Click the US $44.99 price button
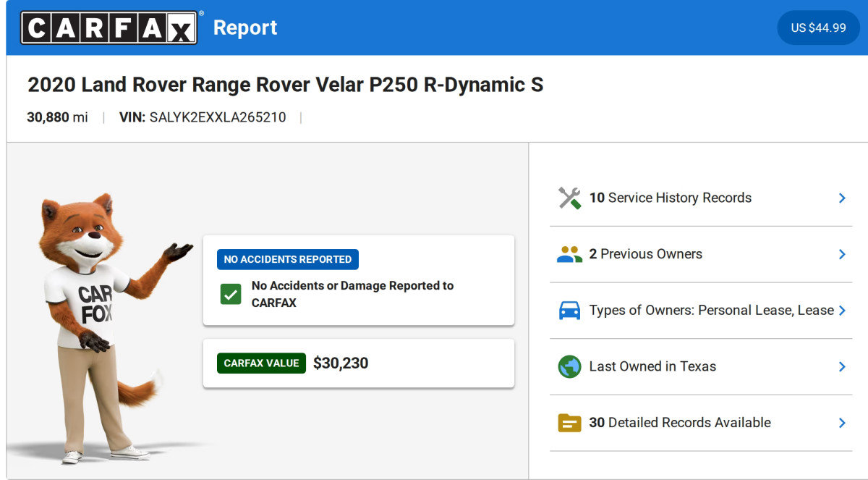This screenshot has width=868, height=480. 818,28
